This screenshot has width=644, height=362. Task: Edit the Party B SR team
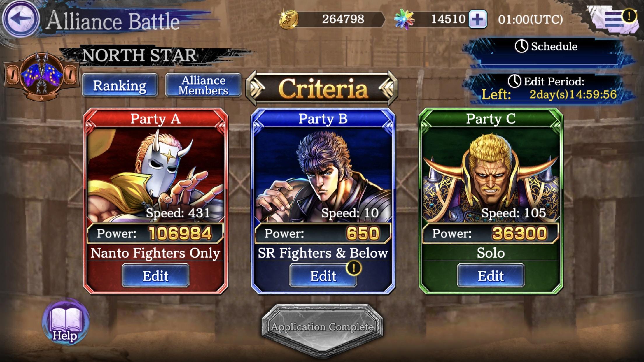(x=323, y=275)
